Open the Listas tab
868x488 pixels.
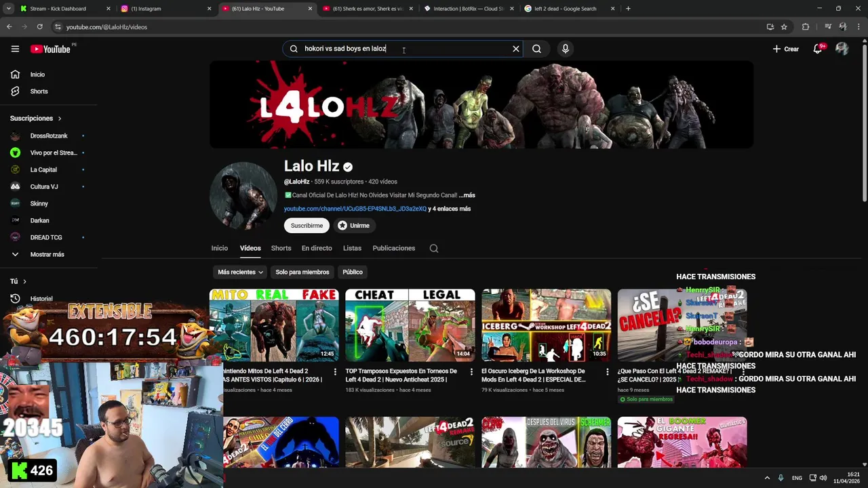pos(352,248)
